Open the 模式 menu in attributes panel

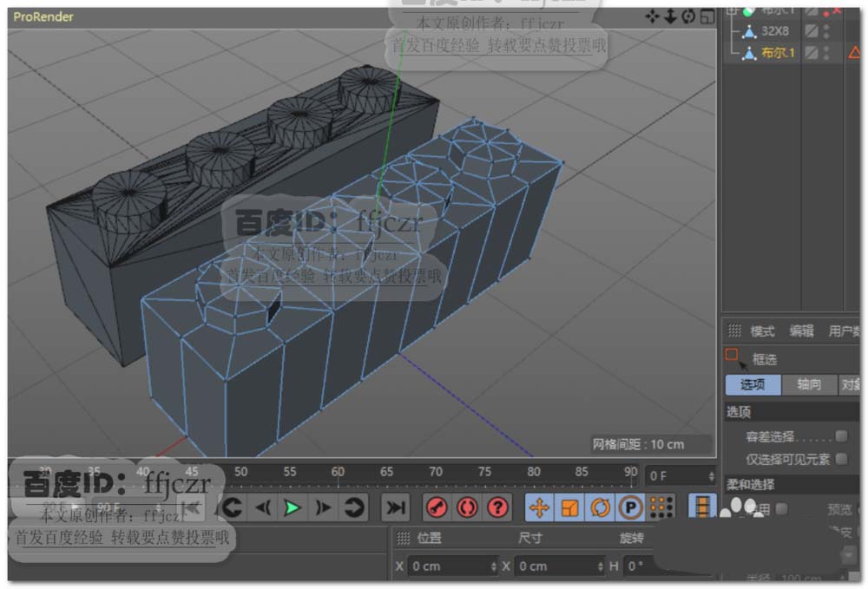762,331
